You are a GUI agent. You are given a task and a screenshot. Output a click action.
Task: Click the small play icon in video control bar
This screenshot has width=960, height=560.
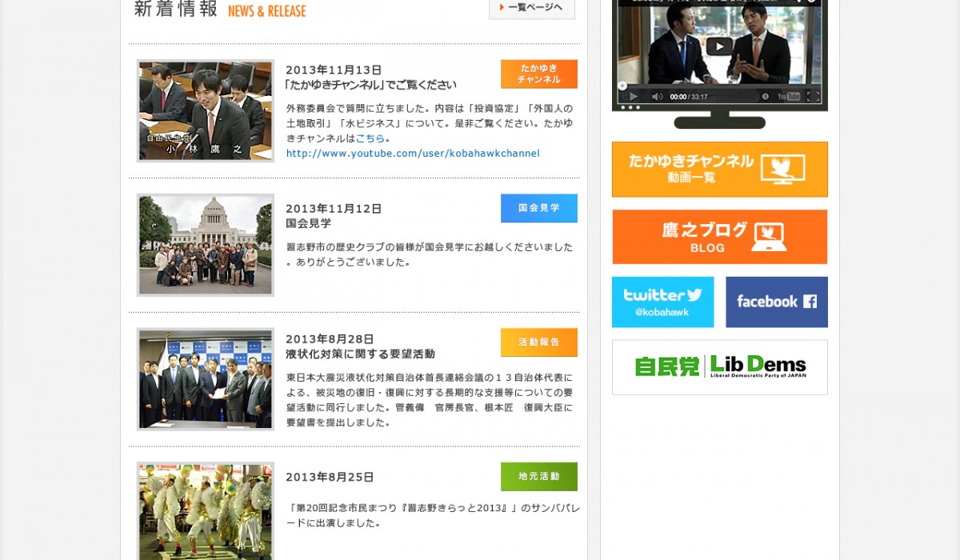pyautogui.click(x=634, y=97)
